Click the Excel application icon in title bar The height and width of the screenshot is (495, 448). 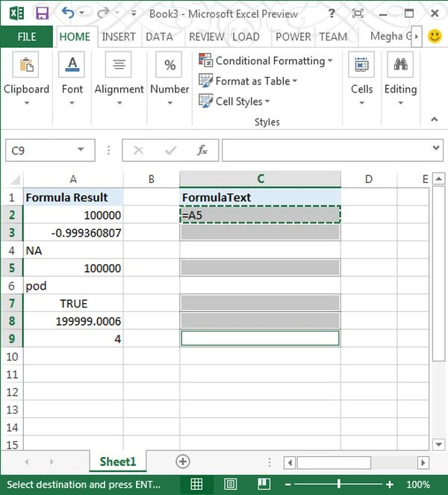coord(16,13)
